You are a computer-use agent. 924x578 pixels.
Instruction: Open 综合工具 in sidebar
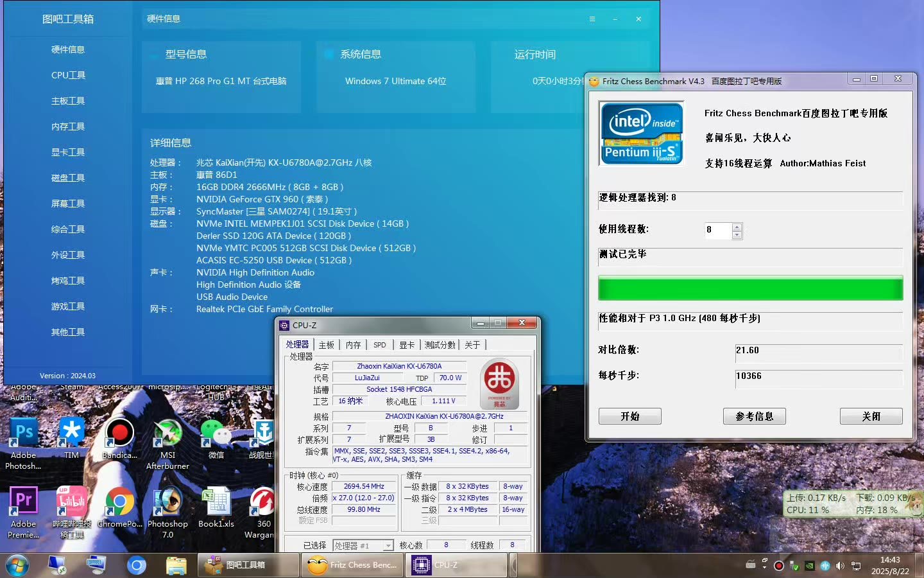[x=68, y=229]
